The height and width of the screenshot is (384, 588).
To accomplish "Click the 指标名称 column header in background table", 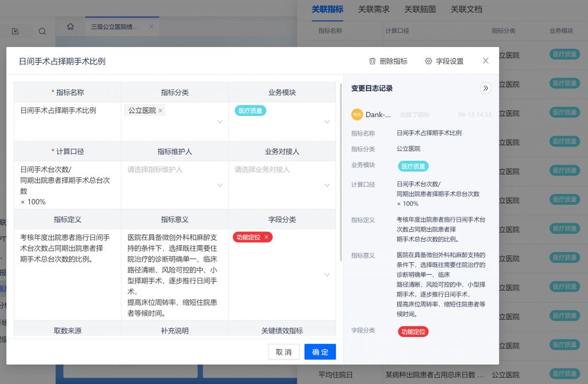I will pyautogui.click(x=330, y=31).
